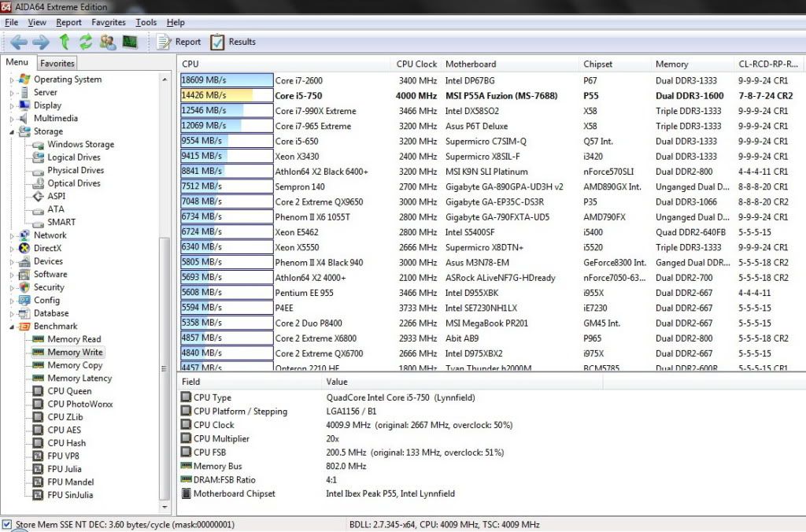Expand the Config tree node

click(12, 300)
